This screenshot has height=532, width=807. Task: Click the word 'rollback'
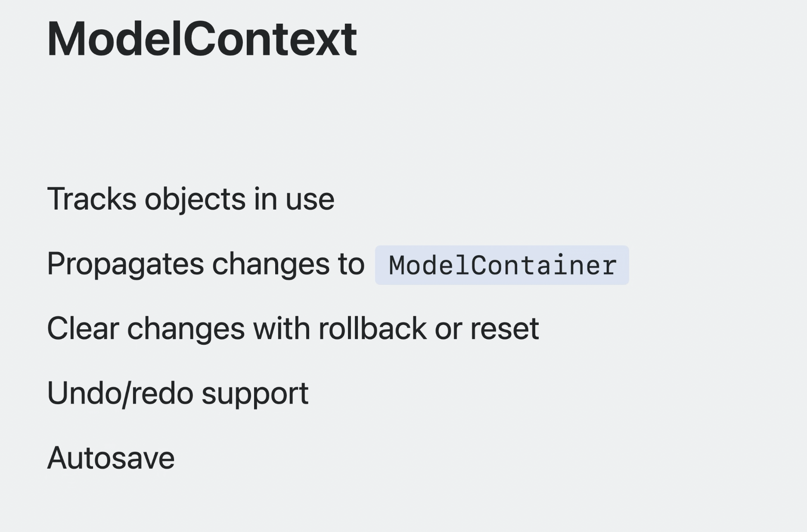372,329
